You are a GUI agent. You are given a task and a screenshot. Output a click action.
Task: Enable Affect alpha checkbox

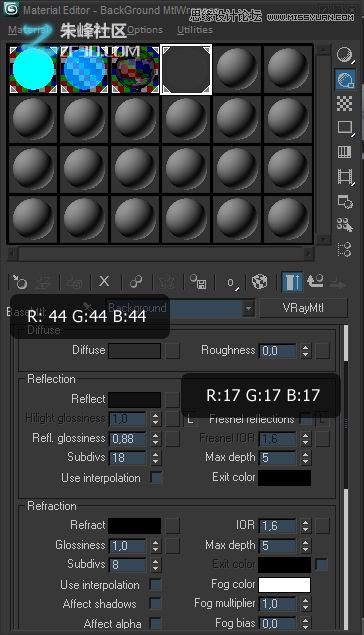(x=155, y=623)
